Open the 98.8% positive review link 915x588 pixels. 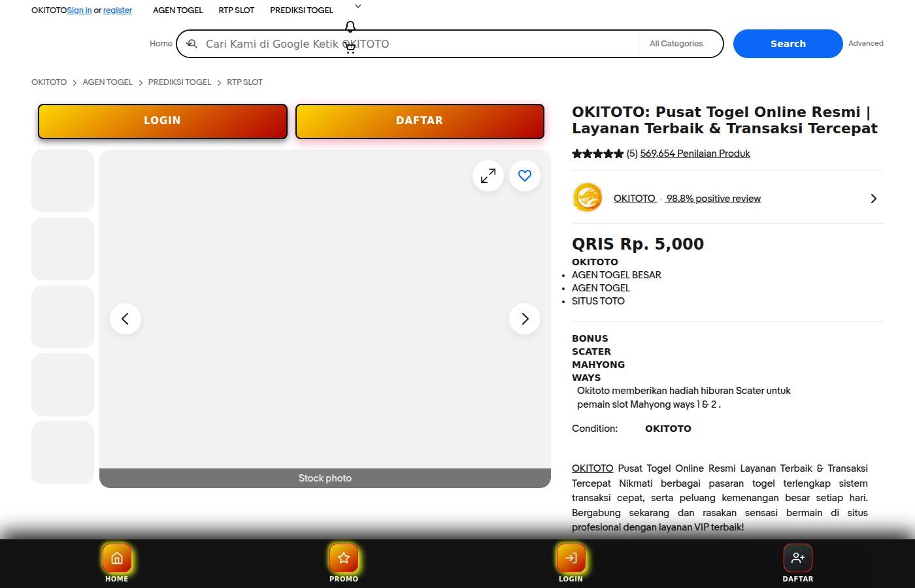click(713, 199)
